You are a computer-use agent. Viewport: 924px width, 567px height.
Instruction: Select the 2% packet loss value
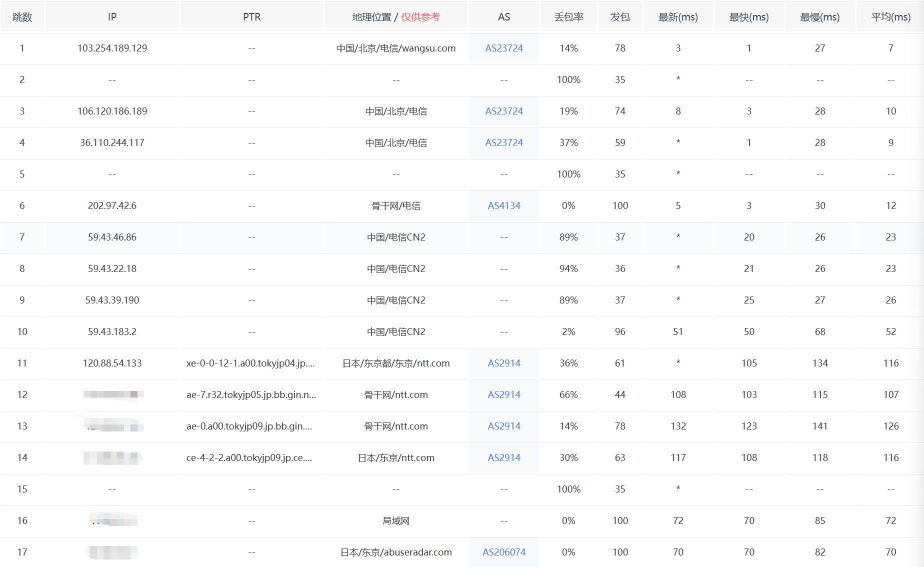click(568, 331)
